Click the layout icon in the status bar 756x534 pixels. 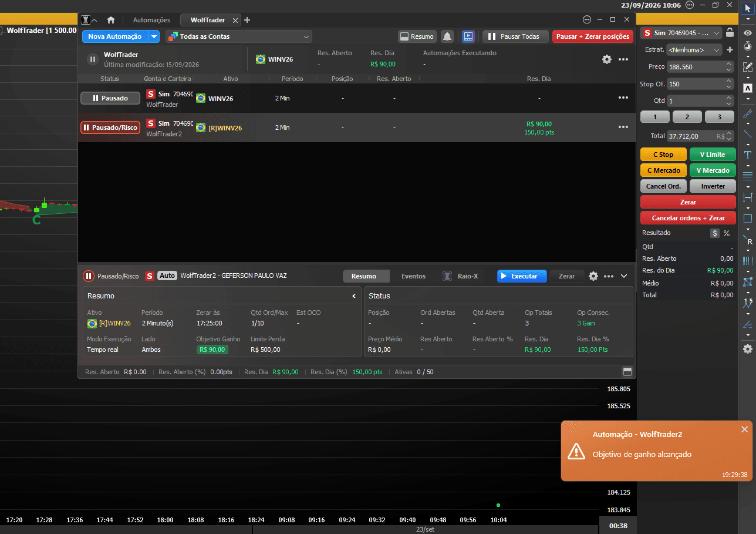(x=627, y=372)
